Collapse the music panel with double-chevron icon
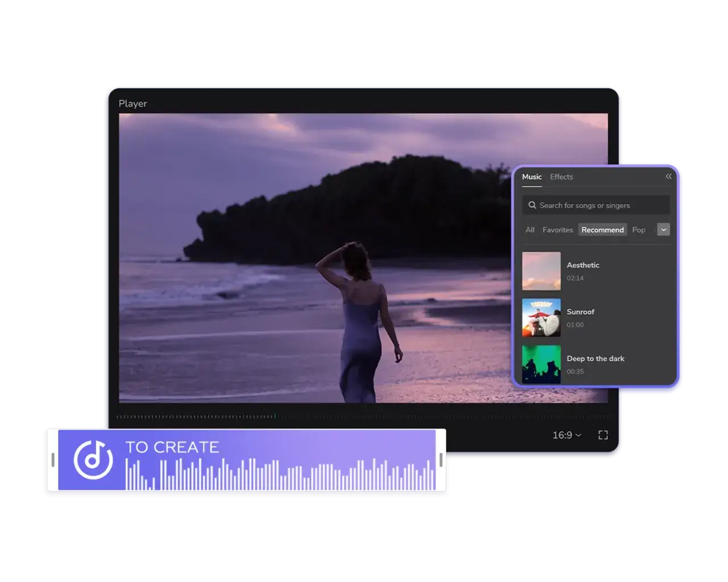 click(x=668, y=177)
